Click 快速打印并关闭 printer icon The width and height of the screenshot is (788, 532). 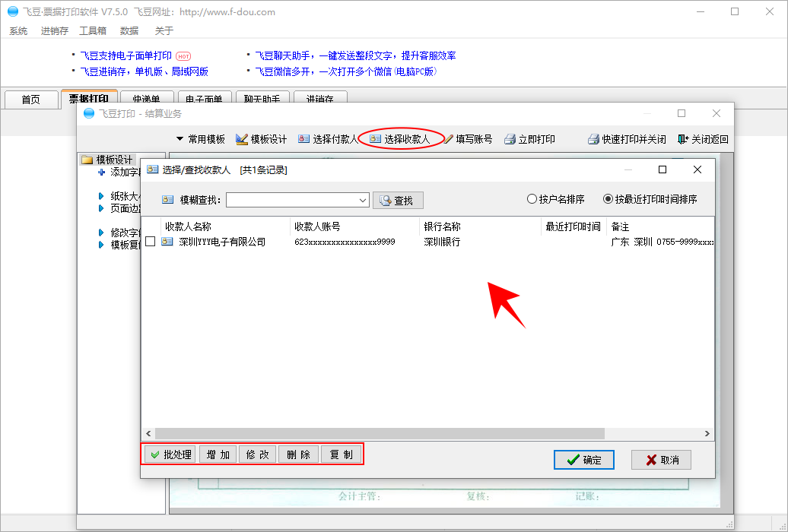pyautogui.click(x=593, y=139)
